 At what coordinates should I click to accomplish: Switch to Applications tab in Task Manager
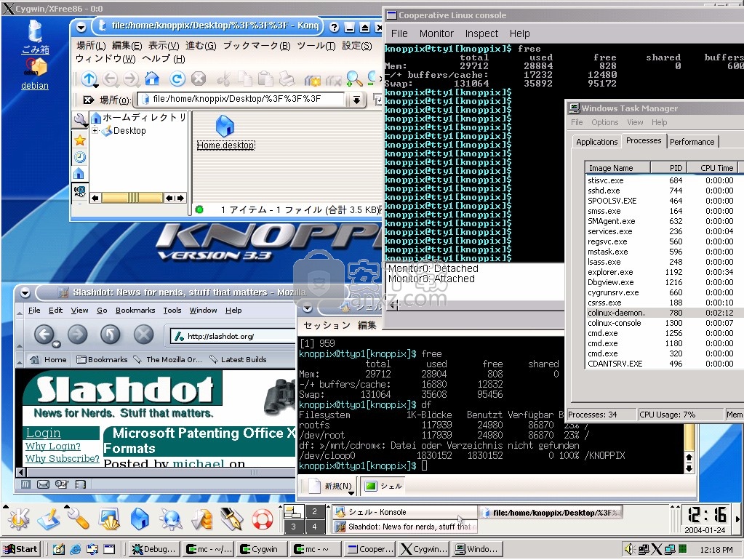(597, 142)
